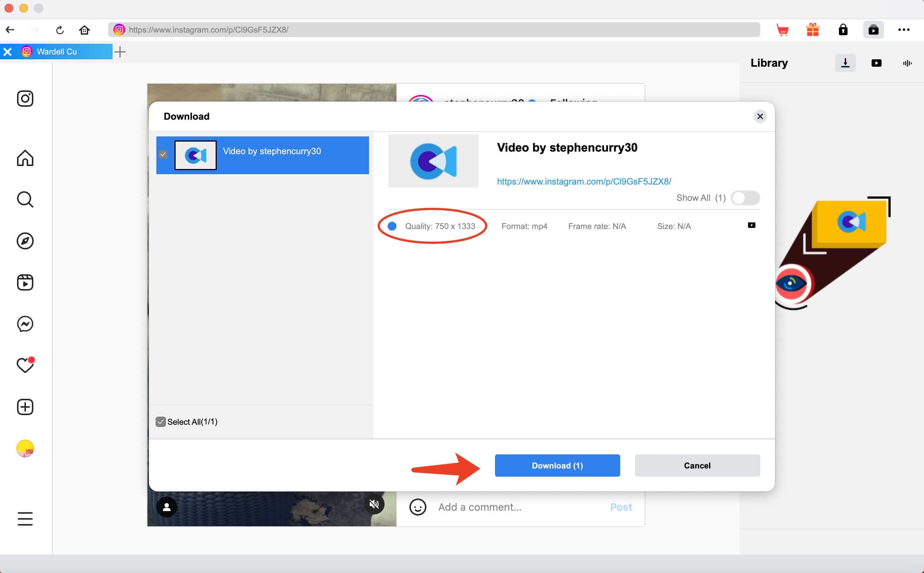Open the Library downloading tab icon
This screenshot has height=573, width=924.
click(x=845, y=63)
